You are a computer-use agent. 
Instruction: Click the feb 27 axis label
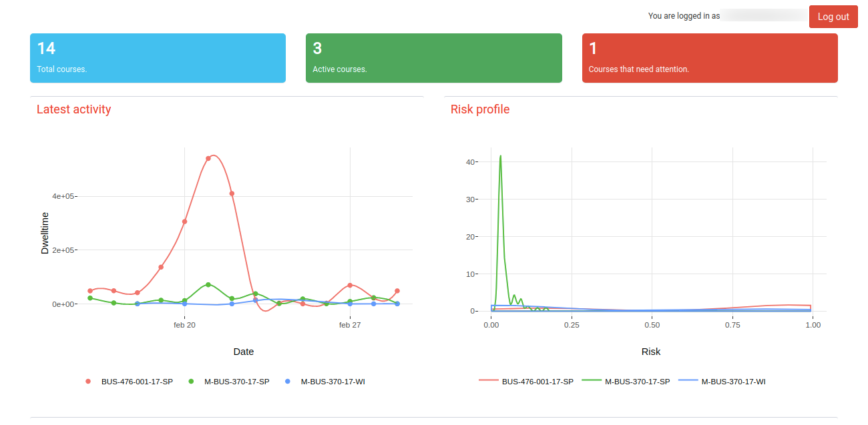coord(350,325)
